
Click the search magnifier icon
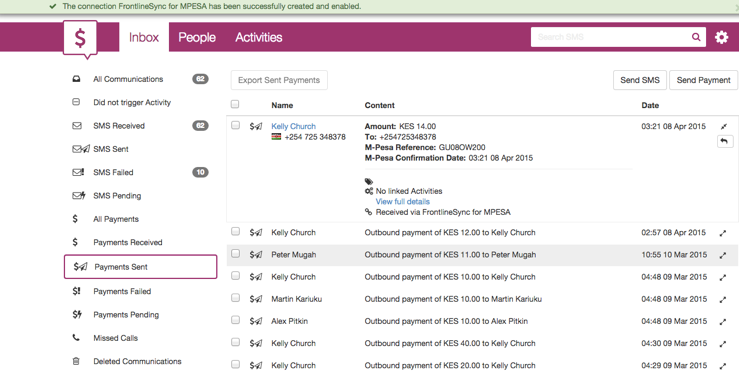tap(696, 37)
